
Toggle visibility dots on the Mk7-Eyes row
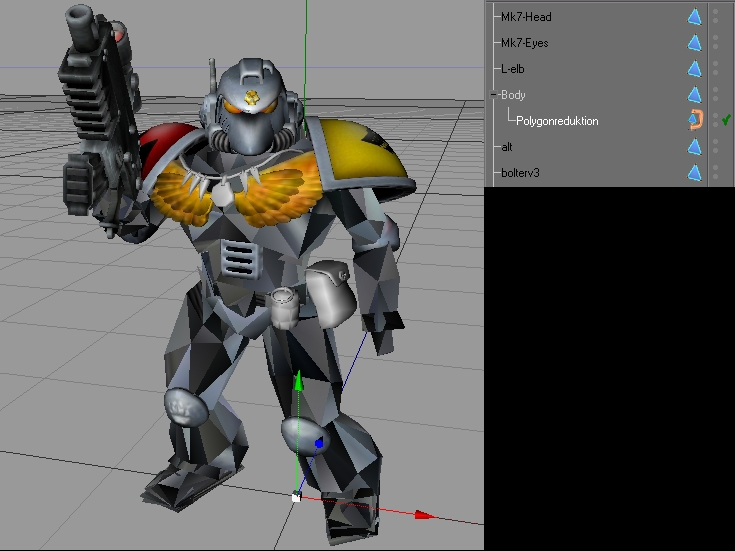(715, 42)
